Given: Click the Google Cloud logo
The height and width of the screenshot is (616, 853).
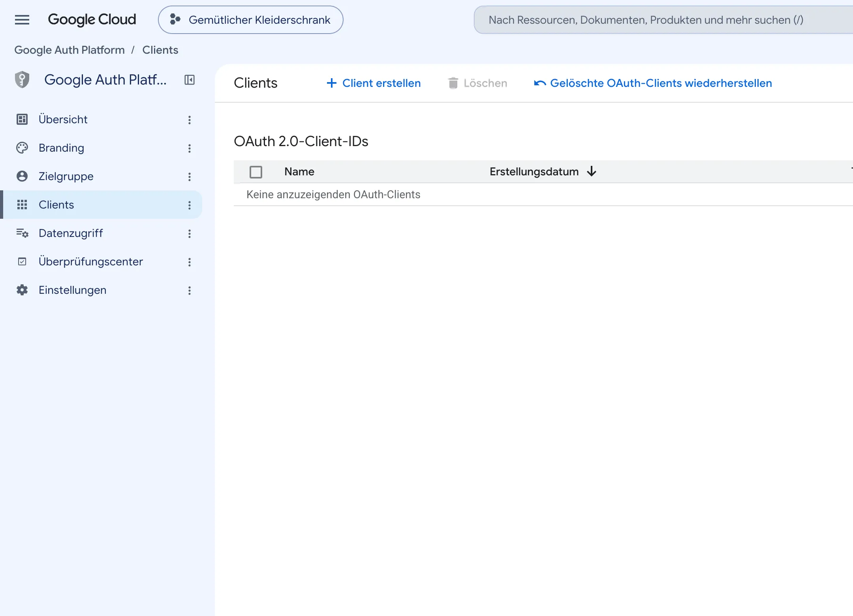Looking at the screenshot, I should tap(92, 20).
